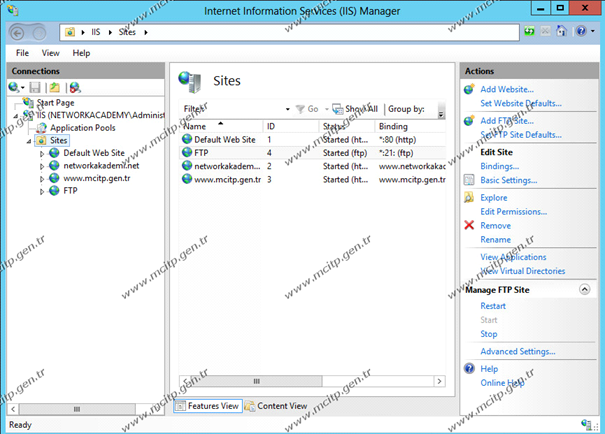Click Set Website Defaults... link
605x434 pixels.
[521, 103]
